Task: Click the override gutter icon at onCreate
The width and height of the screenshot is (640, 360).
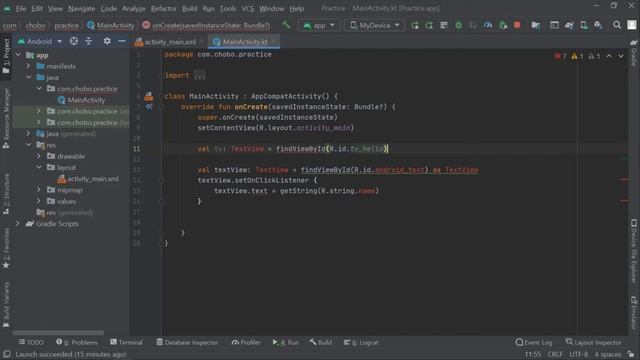Action: [149, 107]
